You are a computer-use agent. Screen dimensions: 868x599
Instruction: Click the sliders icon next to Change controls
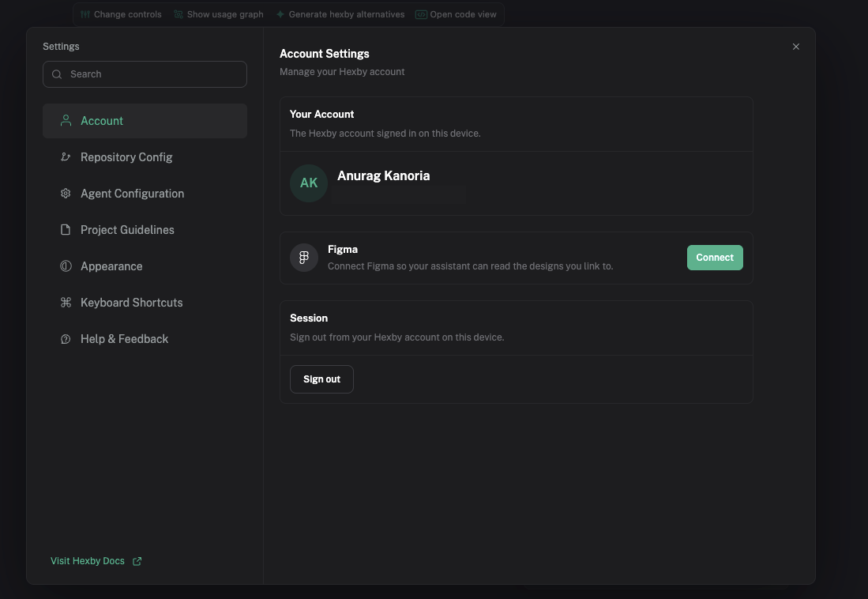(x=85, y=14)
